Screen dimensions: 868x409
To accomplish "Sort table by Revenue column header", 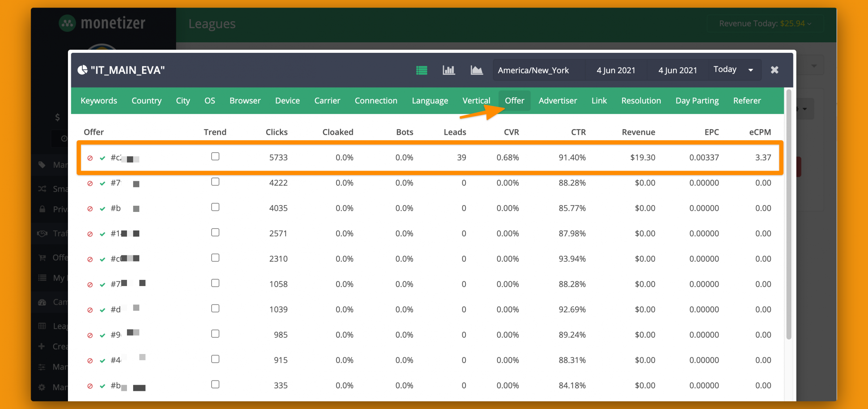I will coord(638,132).
